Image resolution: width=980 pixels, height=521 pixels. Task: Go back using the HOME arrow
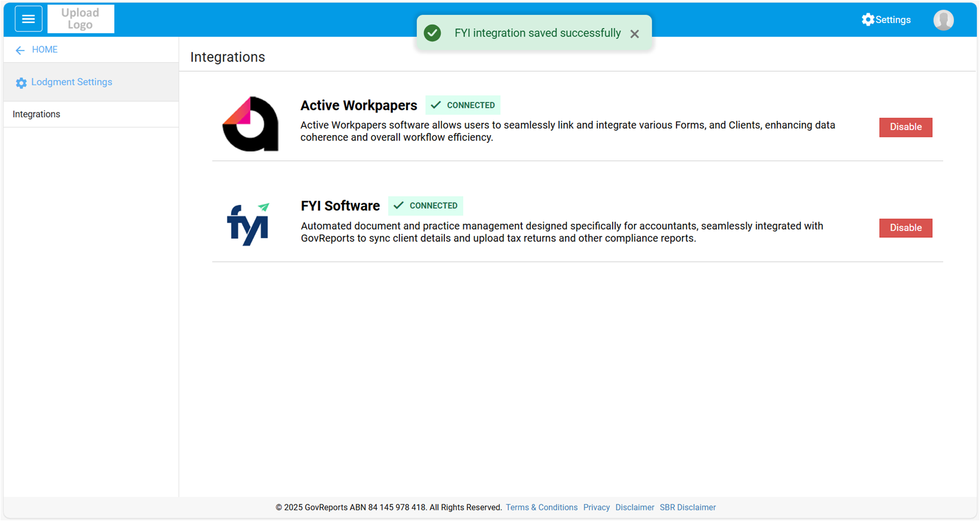click(20, 50)
